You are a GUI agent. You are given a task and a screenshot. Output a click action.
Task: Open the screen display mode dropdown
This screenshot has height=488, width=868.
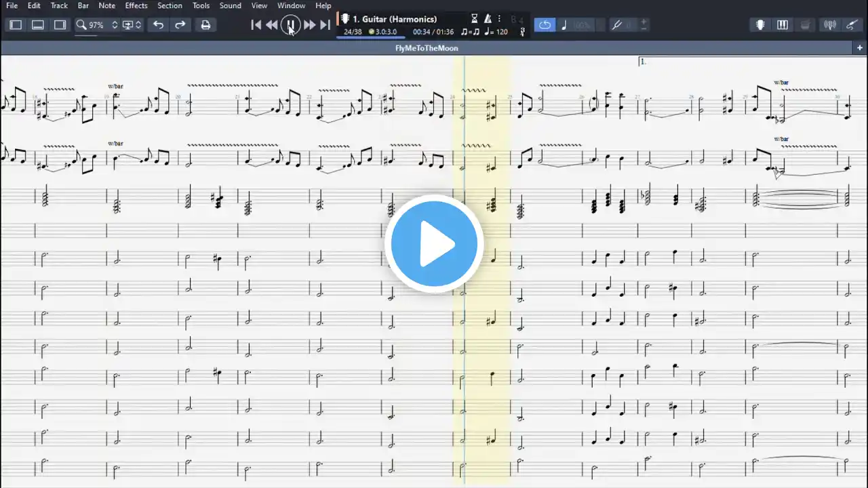132,25
